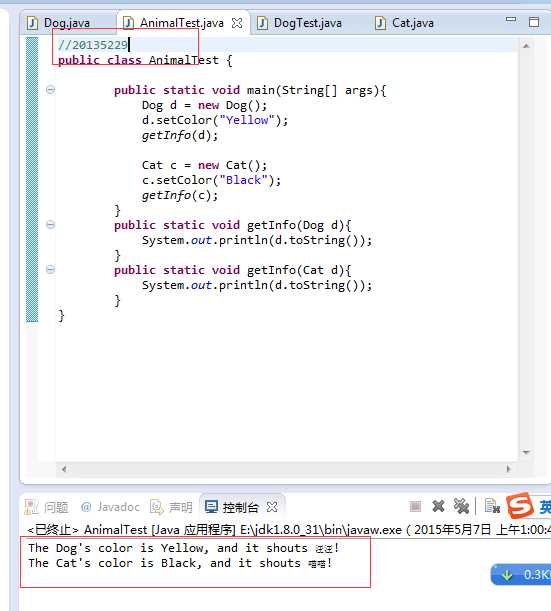Click the main(String[] args) method signature
Screen dimensions: 551x611
click(x=316, y=90)
